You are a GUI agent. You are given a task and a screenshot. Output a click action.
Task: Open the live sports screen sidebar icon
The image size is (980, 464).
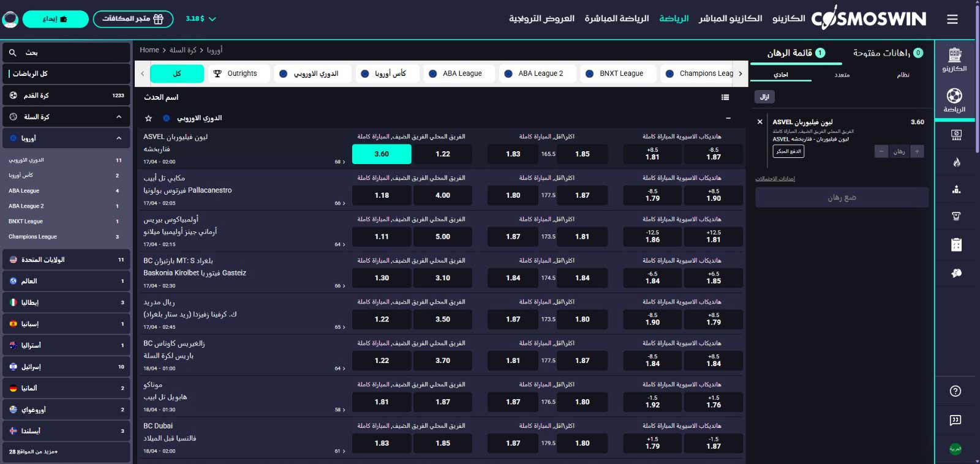[x=956, y=135]
